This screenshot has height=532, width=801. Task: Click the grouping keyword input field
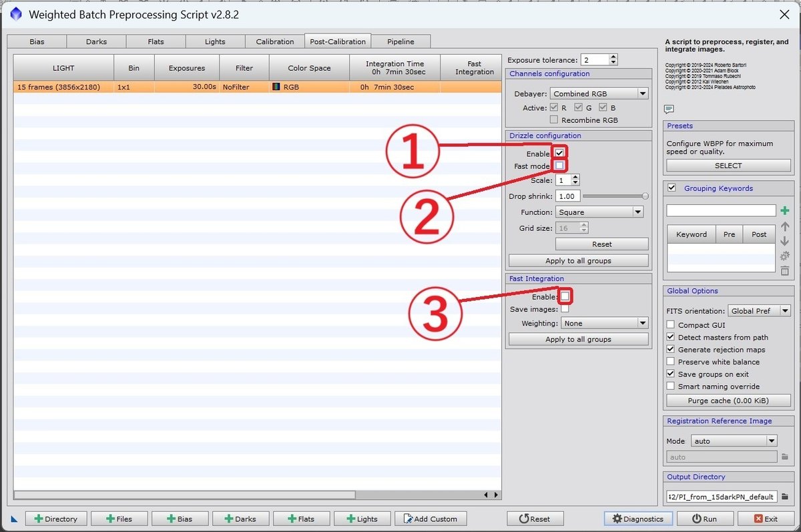[x=721, y=211]
